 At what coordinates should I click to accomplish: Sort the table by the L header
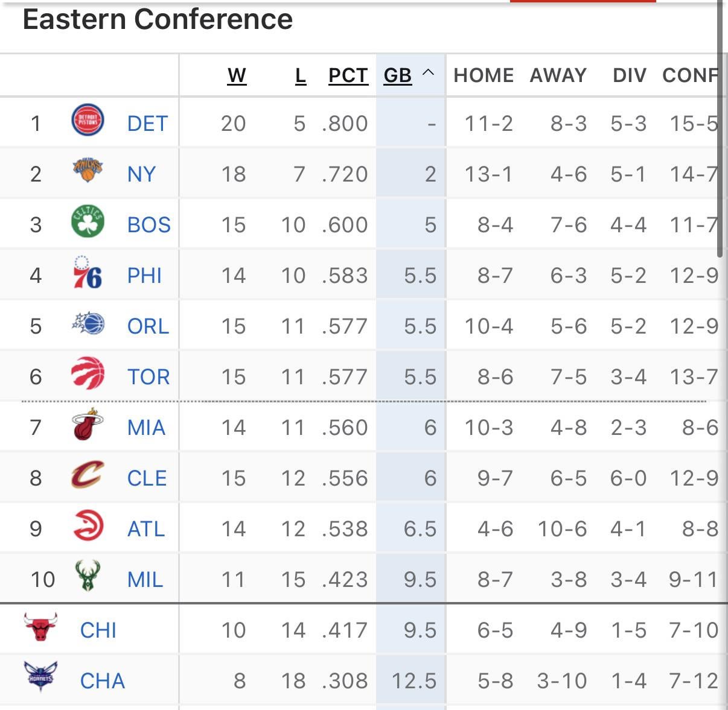301,75
